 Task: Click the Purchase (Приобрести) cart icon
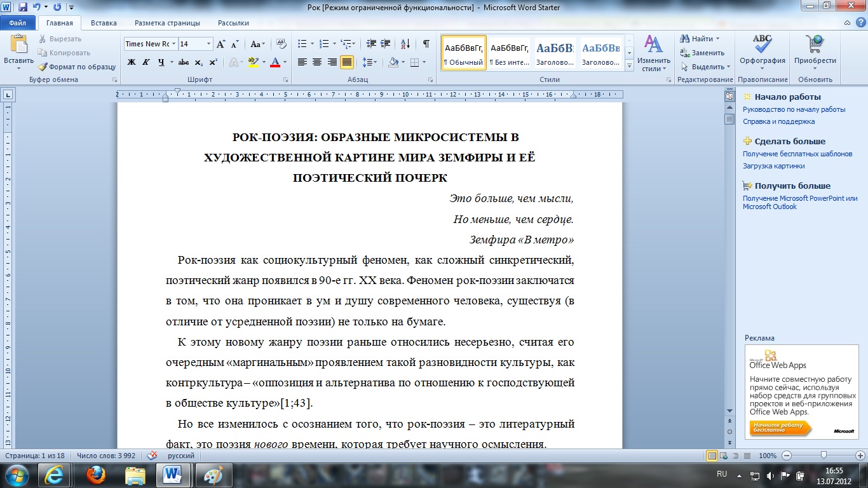815,45
